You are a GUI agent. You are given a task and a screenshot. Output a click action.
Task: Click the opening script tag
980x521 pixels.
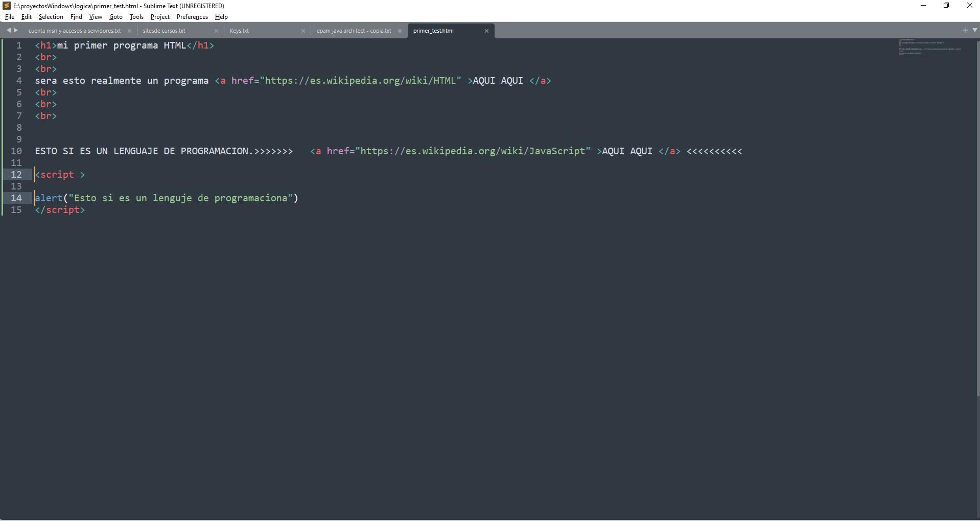[x=60, y=175]
